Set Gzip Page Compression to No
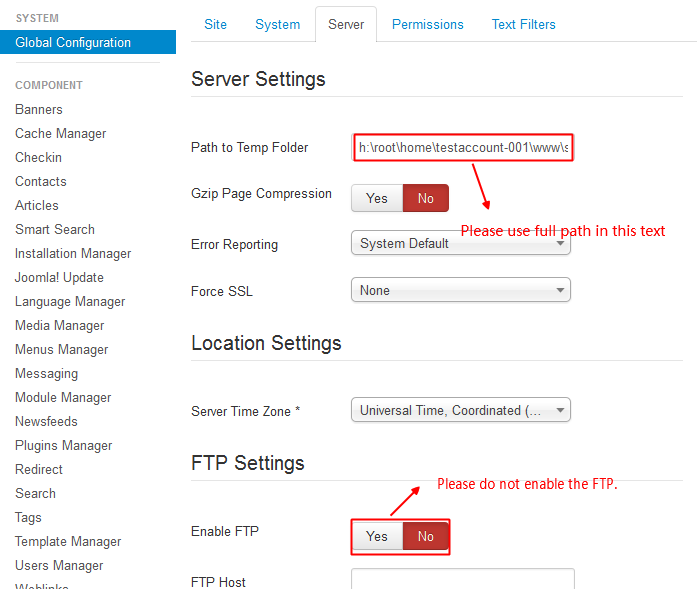Viewport: 697px width, 589px height. pyautogui.click(x=425, y=198)
